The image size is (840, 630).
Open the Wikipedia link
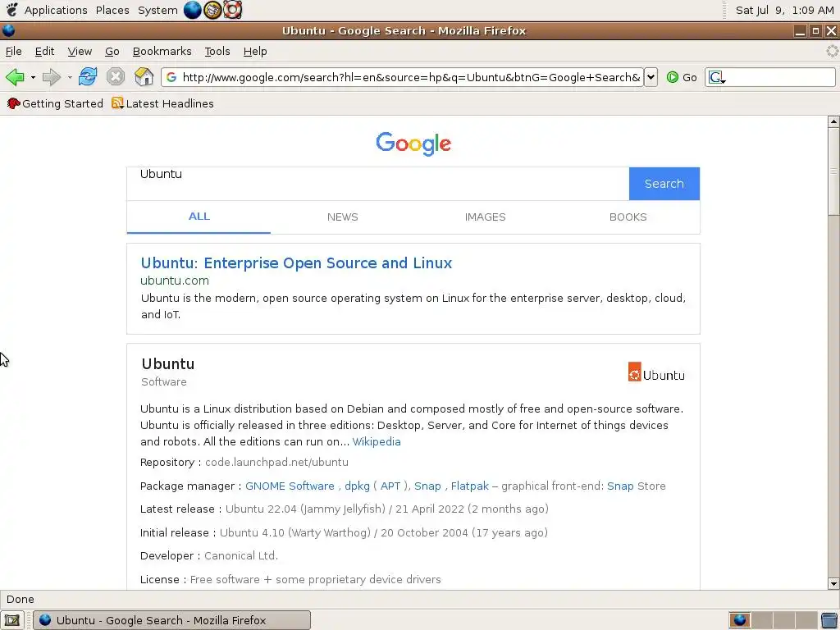click(377, 441)
